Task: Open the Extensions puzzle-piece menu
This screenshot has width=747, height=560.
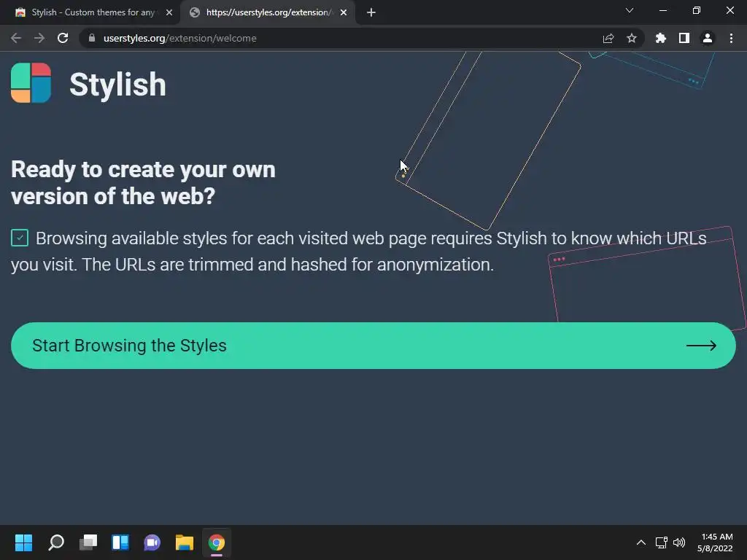Action: point(661,38)
